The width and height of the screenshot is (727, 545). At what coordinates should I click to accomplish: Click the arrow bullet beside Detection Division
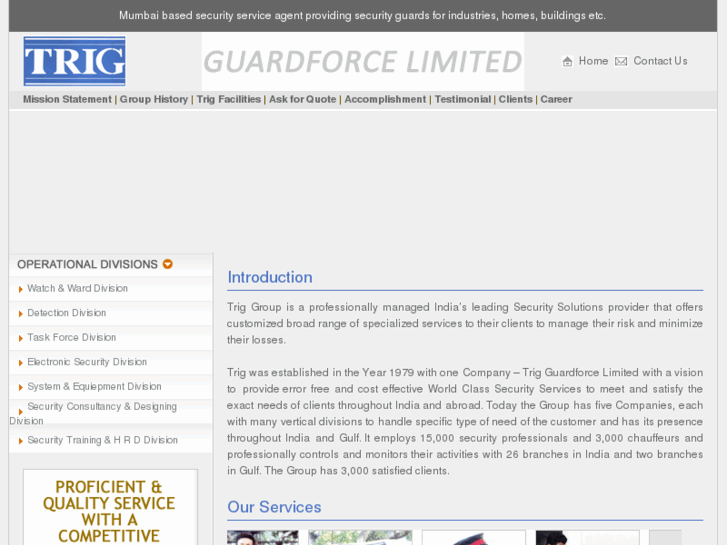pos(20,314)
